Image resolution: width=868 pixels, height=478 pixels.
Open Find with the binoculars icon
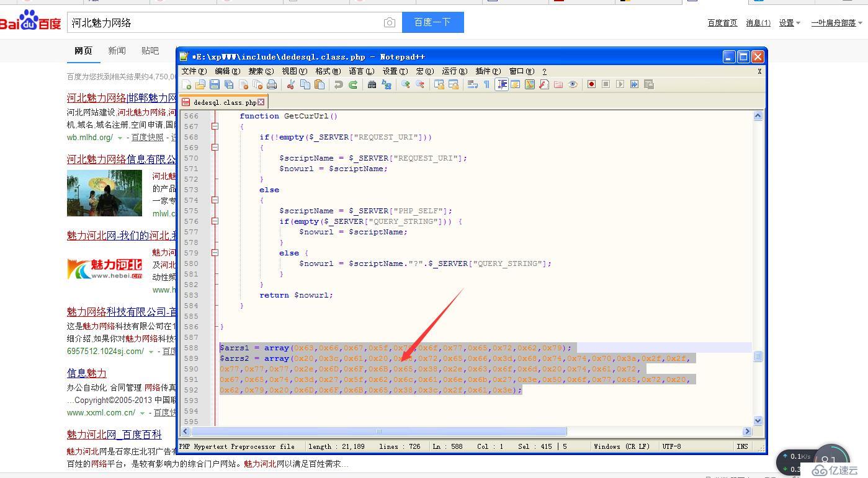click(x=372, y=84)
